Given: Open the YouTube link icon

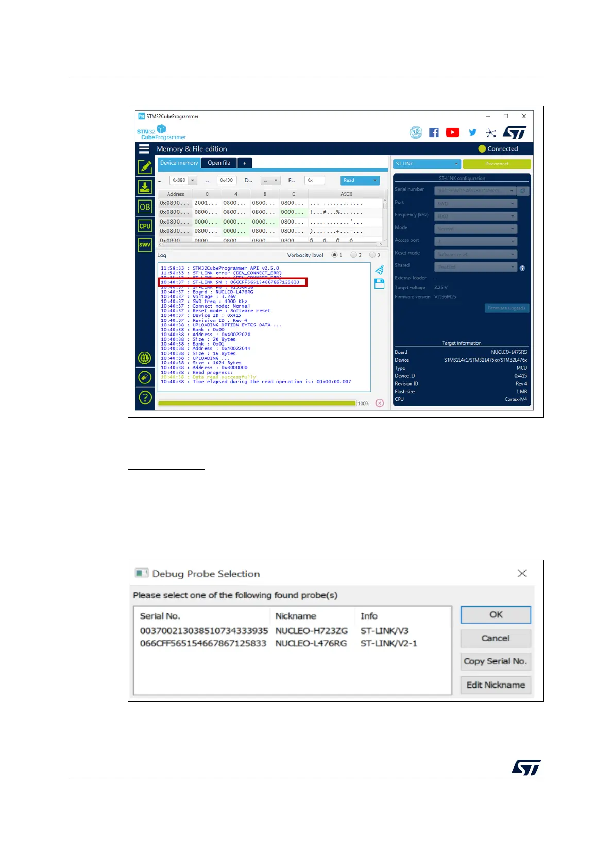Looking at the screenshot, I should [453, 132].
